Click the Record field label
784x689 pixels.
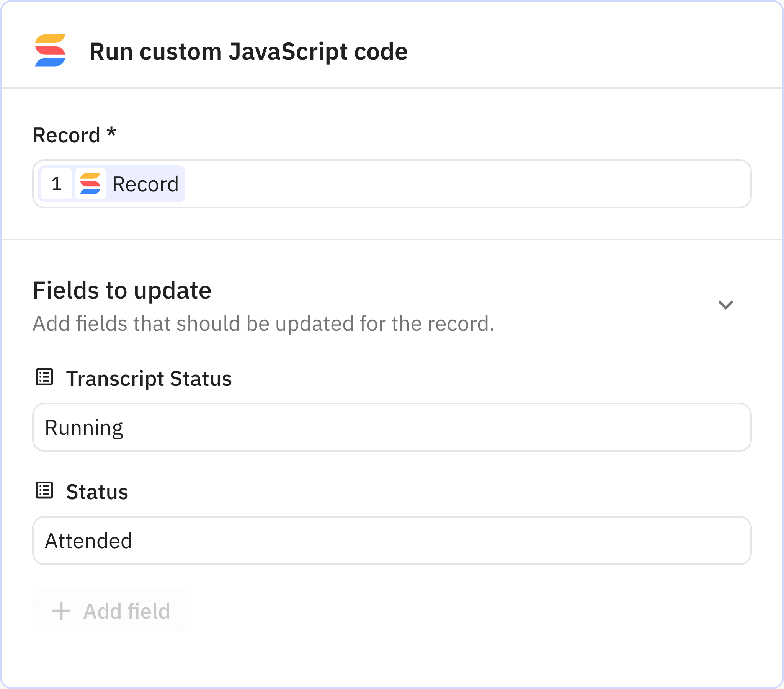tap(66, 136)
